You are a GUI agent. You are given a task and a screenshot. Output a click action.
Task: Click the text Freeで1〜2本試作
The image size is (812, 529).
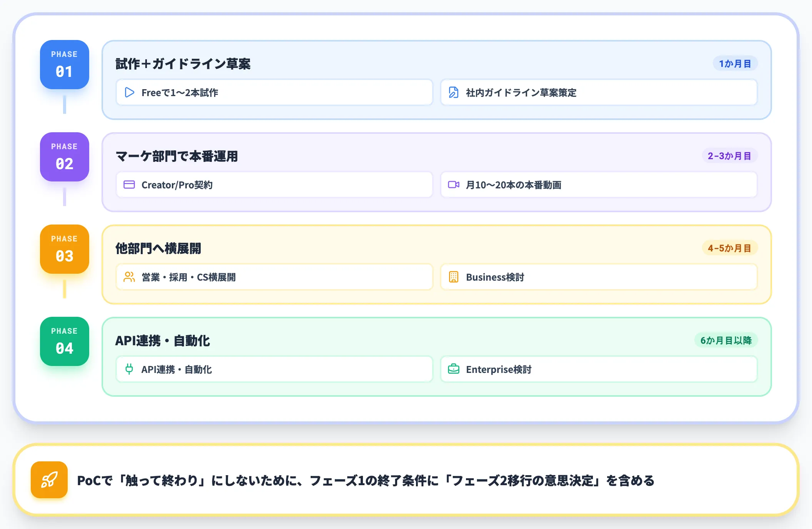[x=180, y=93]
